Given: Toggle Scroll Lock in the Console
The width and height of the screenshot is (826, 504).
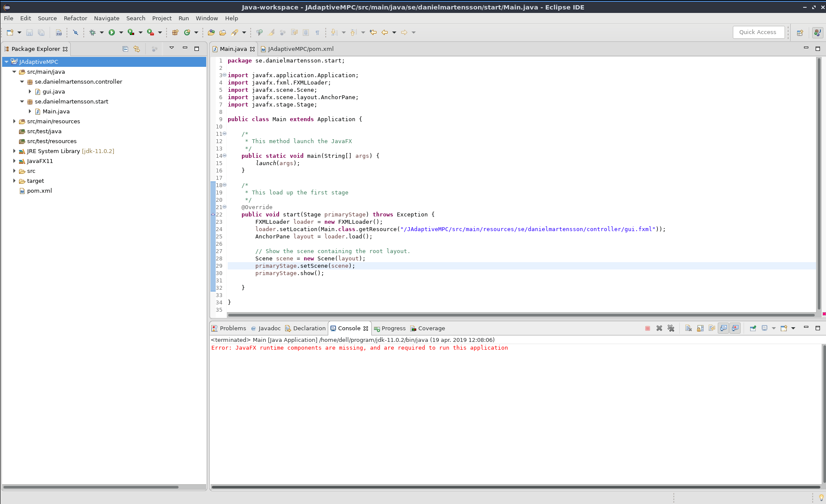Looking at the screenshot, I should click(x=700, y=328).
